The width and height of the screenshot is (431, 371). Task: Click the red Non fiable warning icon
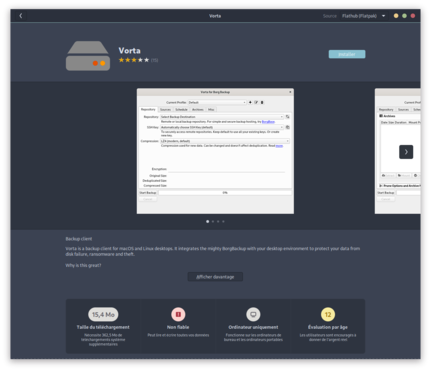click(x=178, y=314)
